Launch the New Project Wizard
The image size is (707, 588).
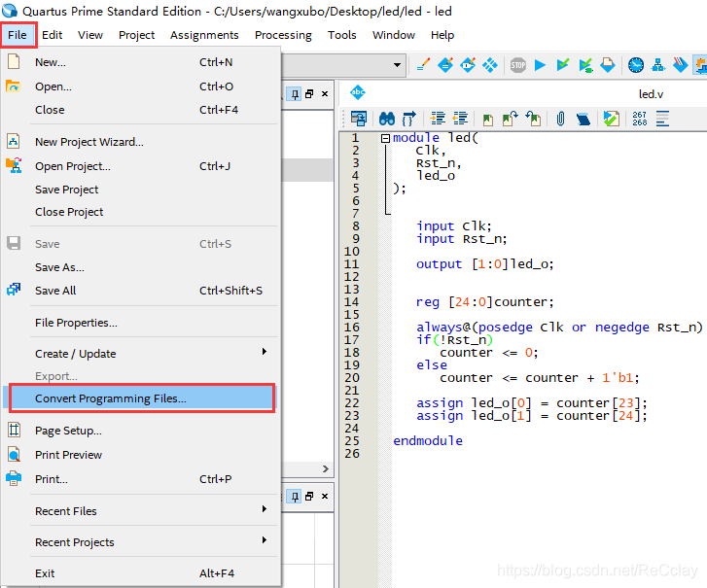tap(141, 142)
